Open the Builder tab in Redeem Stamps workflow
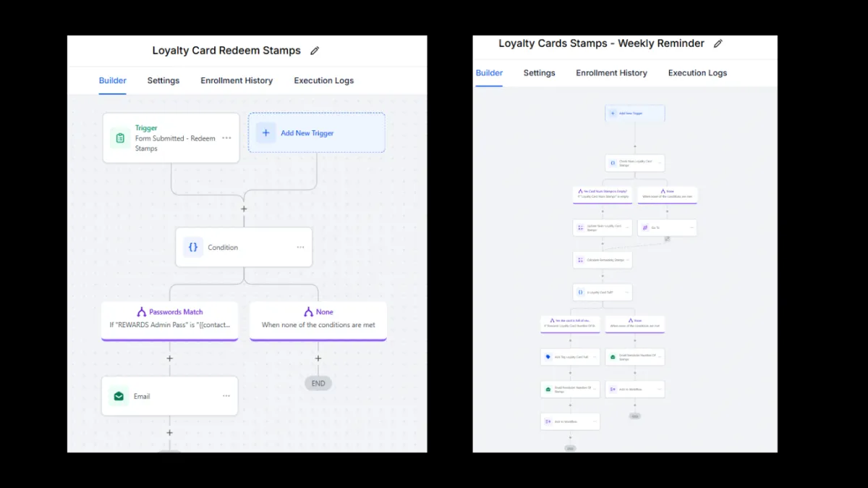Screen dimensions: 868x488 (113, 80)
